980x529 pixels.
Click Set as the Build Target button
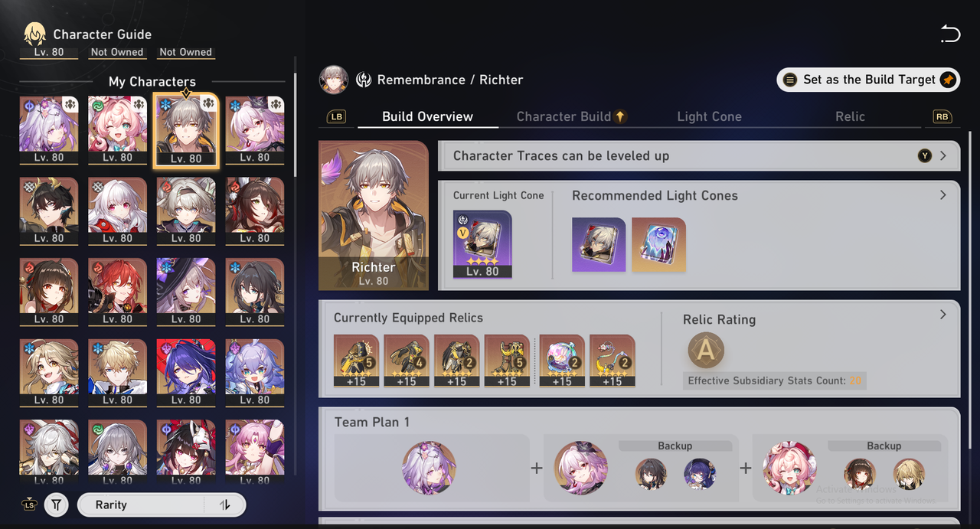coord(868,80)
